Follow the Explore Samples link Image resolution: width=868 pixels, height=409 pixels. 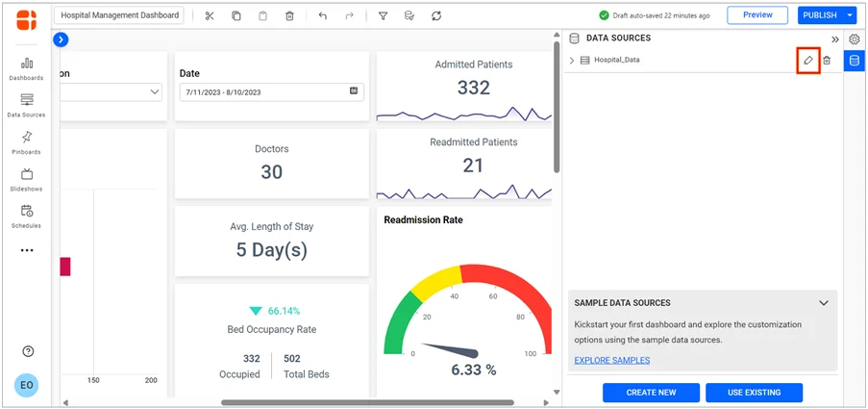point(611,360)
